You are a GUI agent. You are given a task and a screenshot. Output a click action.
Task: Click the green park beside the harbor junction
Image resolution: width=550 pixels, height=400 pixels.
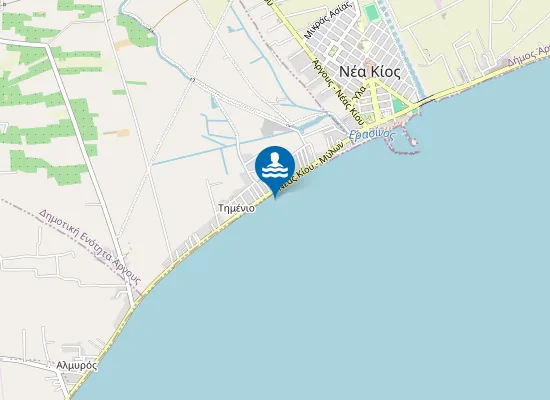click(x=399, y=105)
